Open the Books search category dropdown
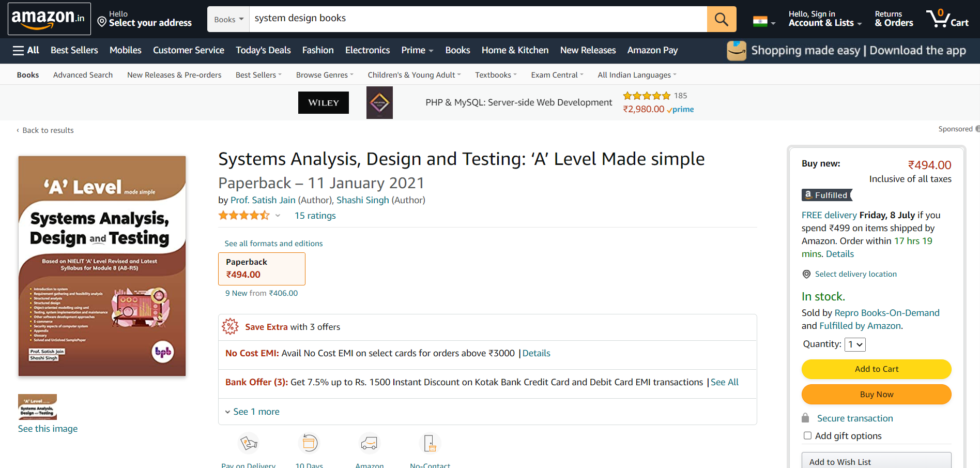 tap(228, 19)
